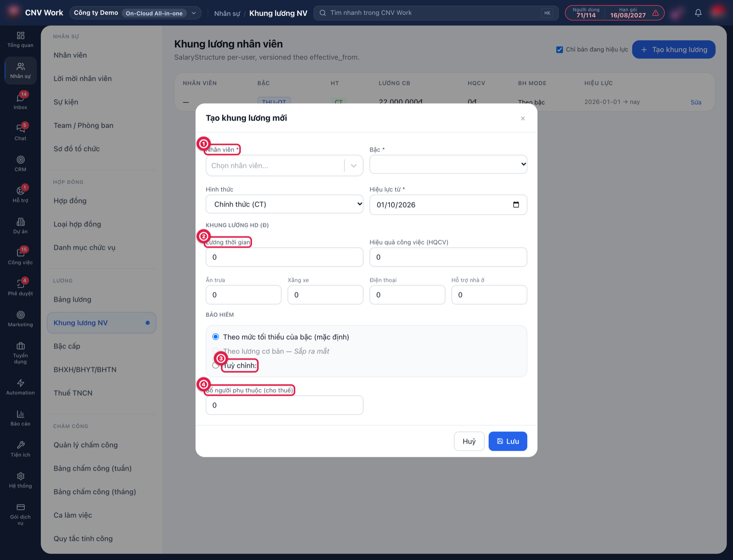The width and height of the screenshot is (733, 560).
Task: Click the Lưu save button
Action: (x=508, y=441)
